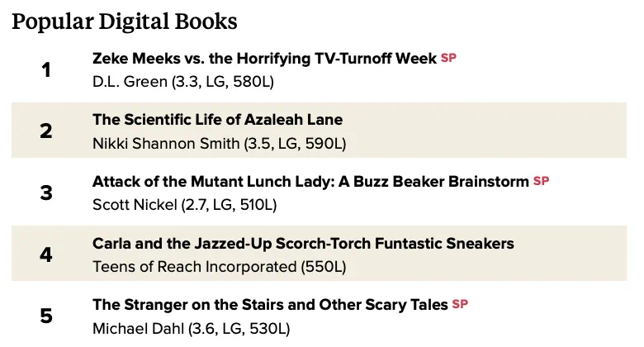This screenshot has width=644, height=347.
Task: Click the shaded row of Azaleah Lane entry
Action: [x=320, y=130]
